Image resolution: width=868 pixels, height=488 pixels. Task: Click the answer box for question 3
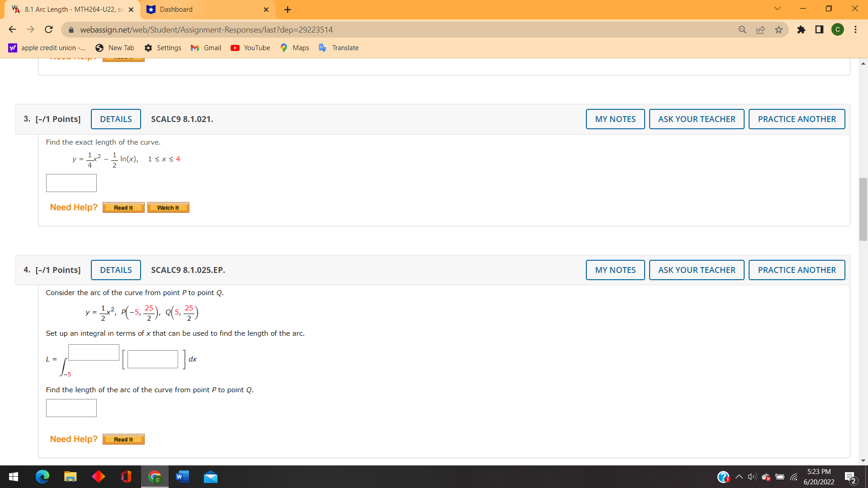71,183
